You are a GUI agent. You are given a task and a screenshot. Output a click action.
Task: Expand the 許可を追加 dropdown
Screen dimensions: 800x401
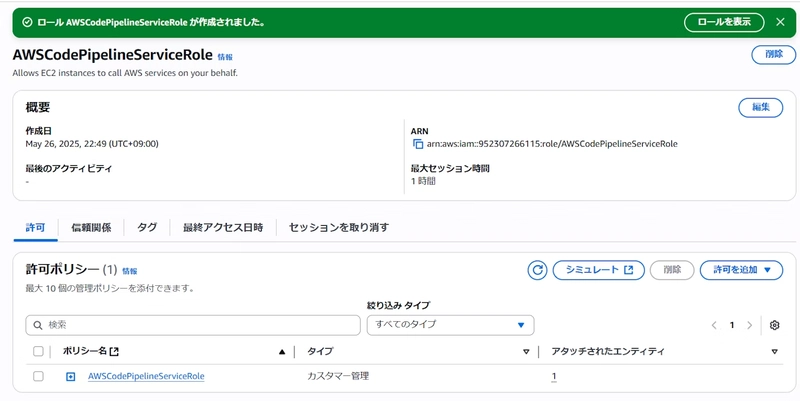tap(741, 270)
